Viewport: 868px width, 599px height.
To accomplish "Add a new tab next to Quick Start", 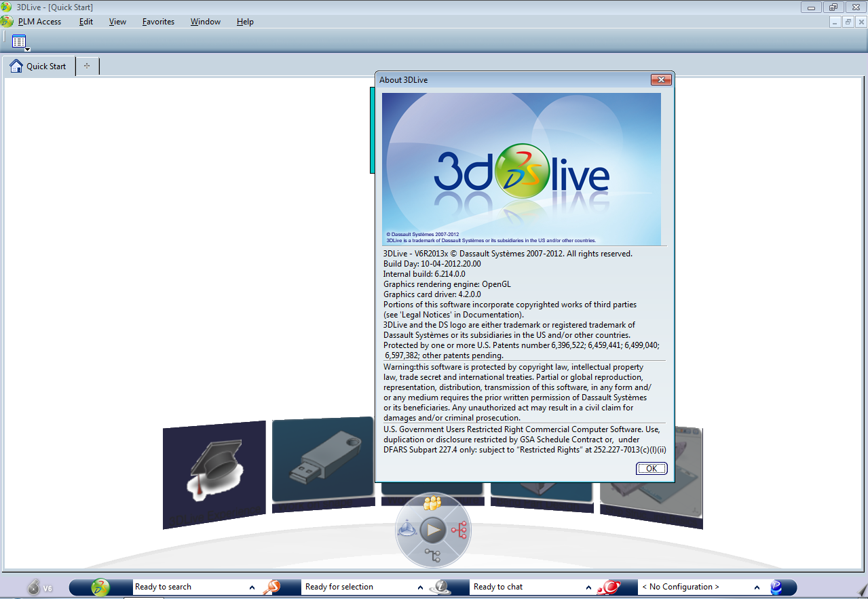I will 87,66.
